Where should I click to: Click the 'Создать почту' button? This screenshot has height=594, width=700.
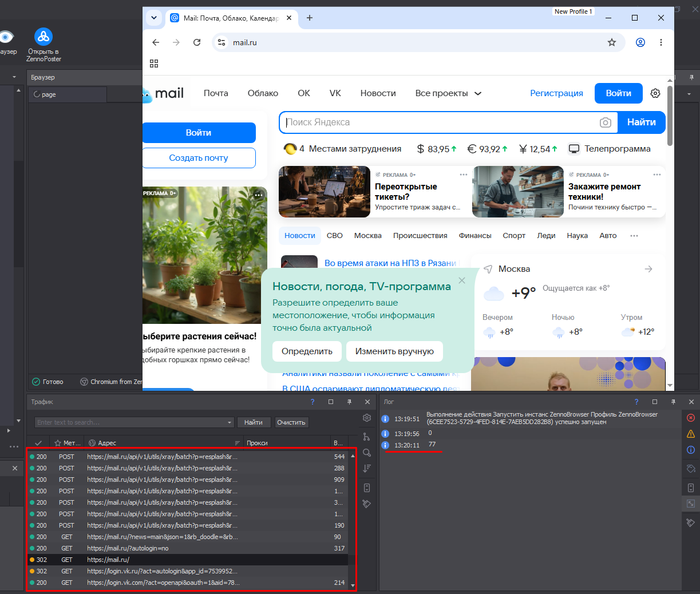[x=199, y=158]
